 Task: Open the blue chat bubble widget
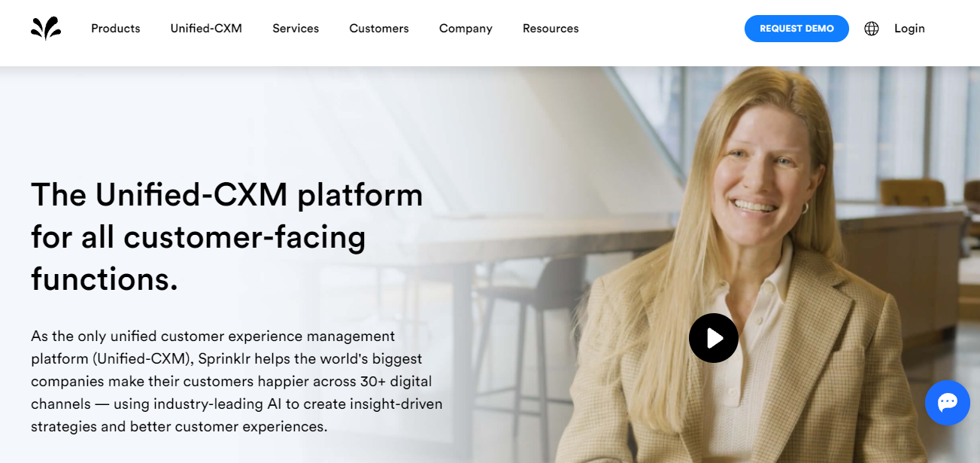[947, 403]
